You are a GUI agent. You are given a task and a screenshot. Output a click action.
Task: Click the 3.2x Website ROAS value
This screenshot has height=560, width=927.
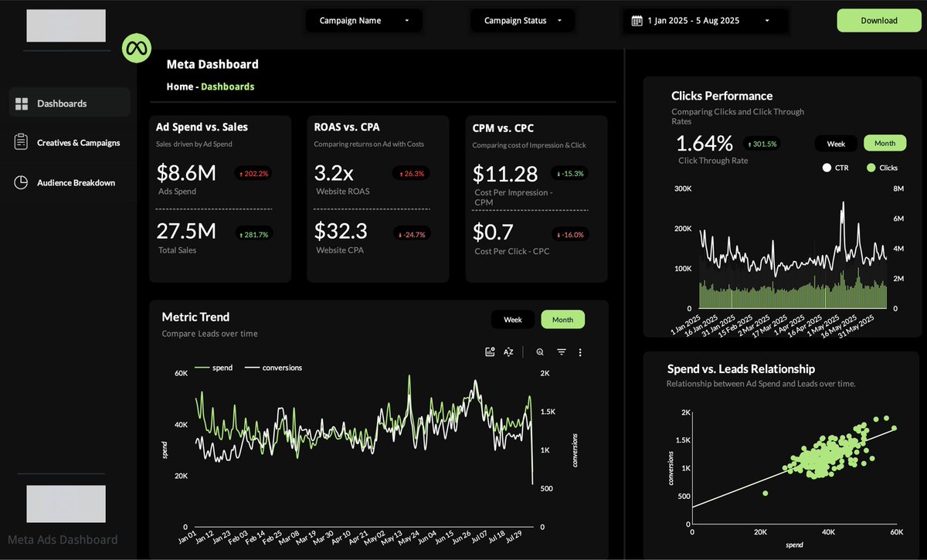pos(334,171)
